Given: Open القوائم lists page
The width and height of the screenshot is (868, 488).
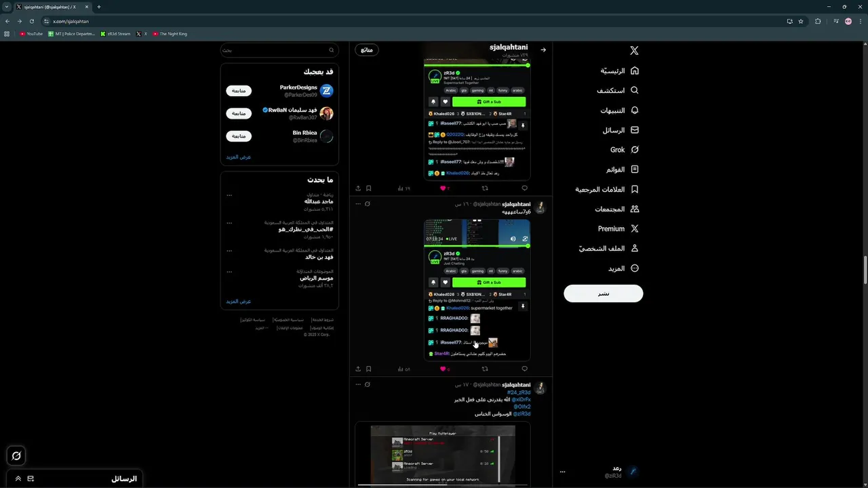Looking at the screenshot, I should [623, 169].
